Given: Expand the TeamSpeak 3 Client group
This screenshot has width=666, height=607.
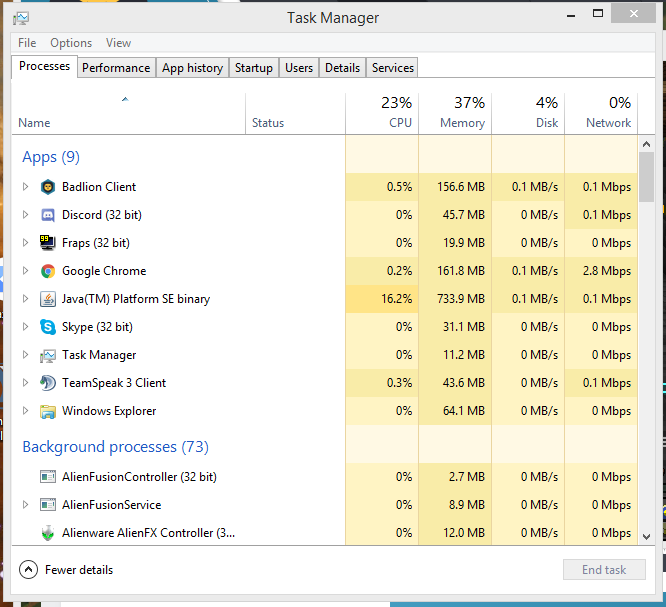Looking at the screenshot, I should pyautogui.click(x=25, y=383).
